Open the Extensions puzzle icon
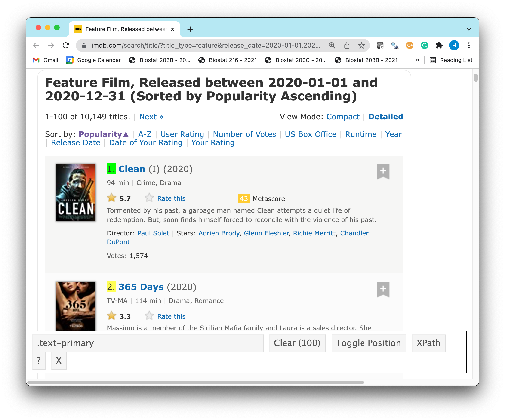This screenshot has width=505, height=420. 439,45
